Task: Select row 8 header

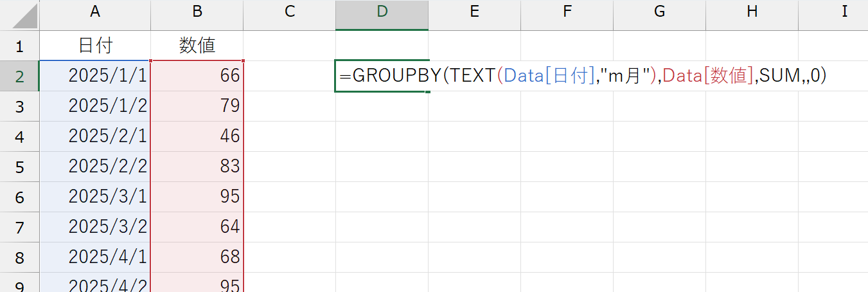Action: (19, 258)
